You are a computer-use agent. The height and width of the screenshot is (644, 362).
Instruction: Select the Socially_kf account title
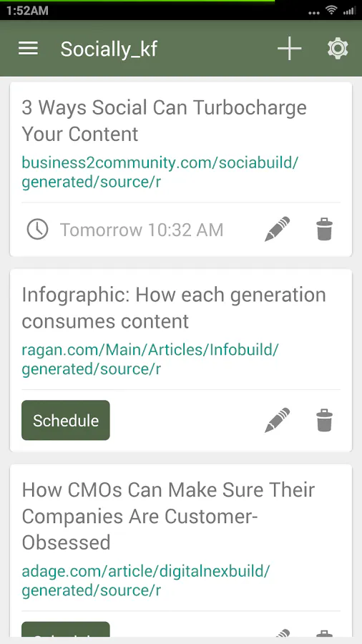point(109,49)
